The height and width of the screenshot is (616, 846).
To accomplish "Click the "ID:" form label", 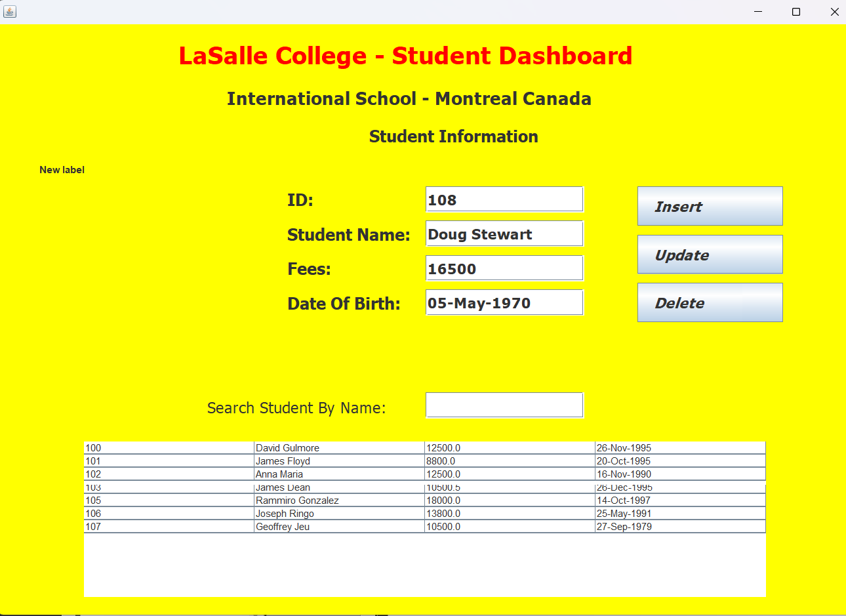I will click(300, 200).
